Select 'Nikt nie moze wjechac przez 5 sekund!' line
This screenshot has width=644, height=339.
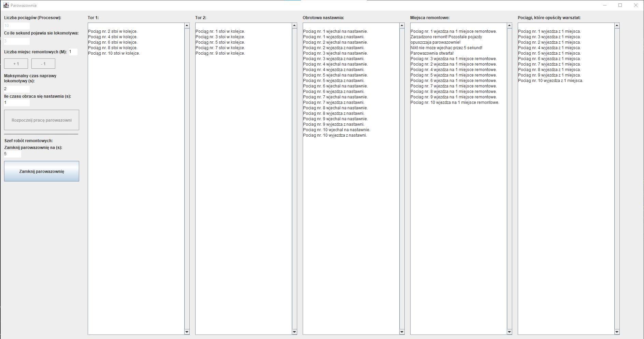446,48
